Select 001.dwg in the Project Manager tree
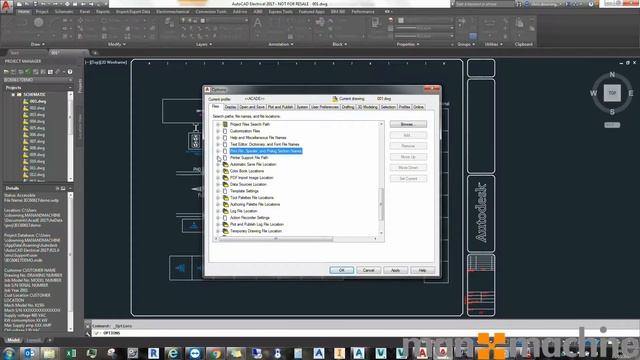Screen dimensions: 640x360 [38, 101]
